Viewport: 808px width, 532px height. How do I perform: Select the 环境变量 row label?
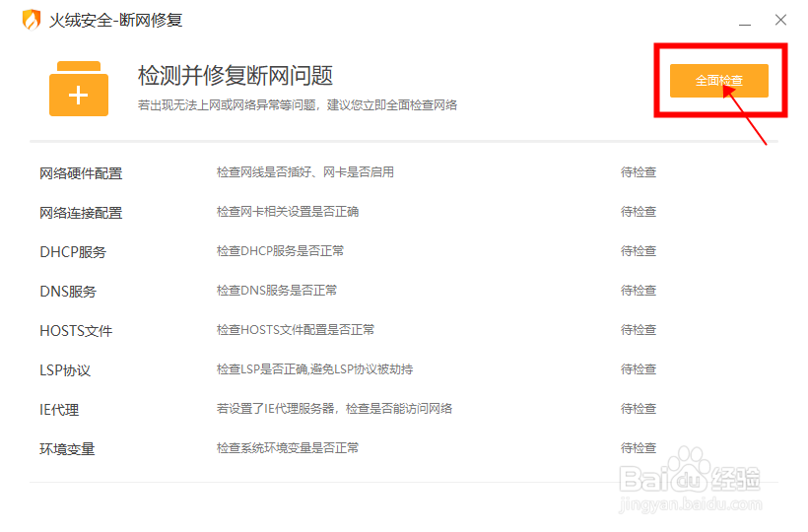(x=67, y=449)
